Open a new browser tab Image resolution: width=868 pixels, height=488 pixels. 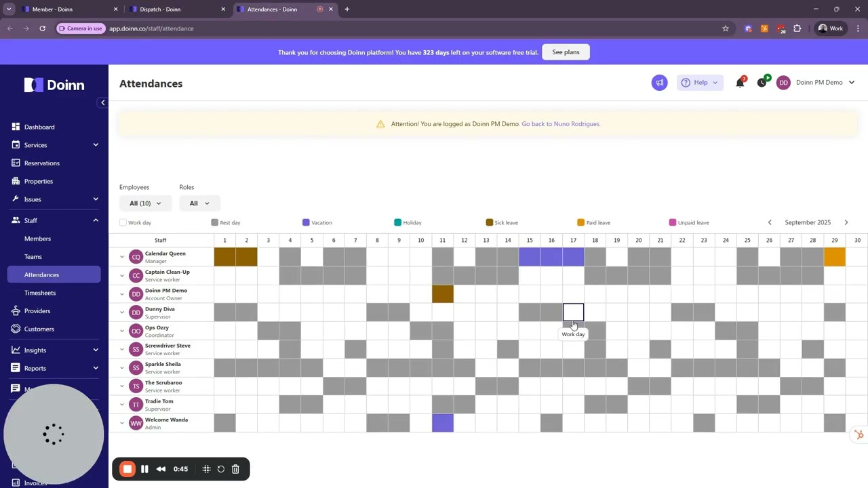point(347,9)
